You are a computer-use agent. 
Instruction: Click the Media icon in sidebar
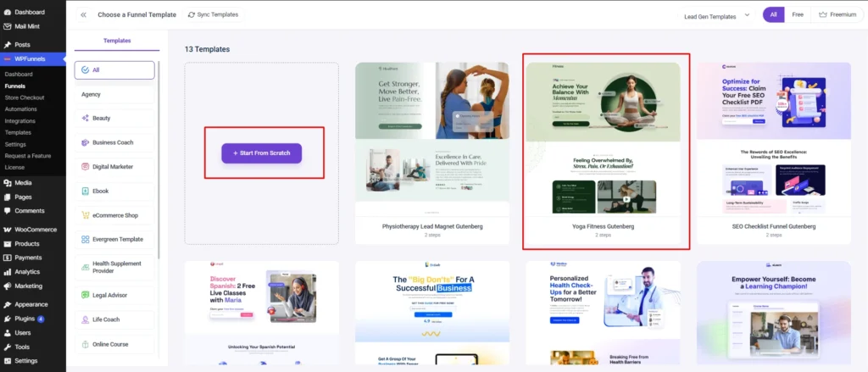click(x=7, y=183)
